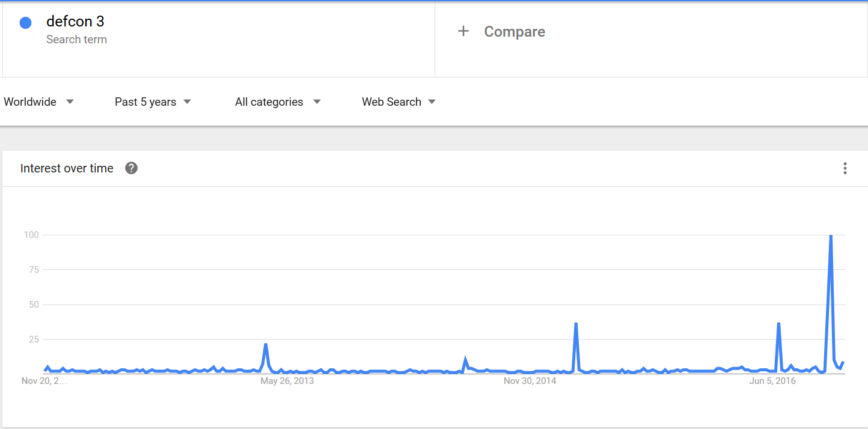Click the defcon 3 search term text

pyautogui.click(x=75, y=22)
